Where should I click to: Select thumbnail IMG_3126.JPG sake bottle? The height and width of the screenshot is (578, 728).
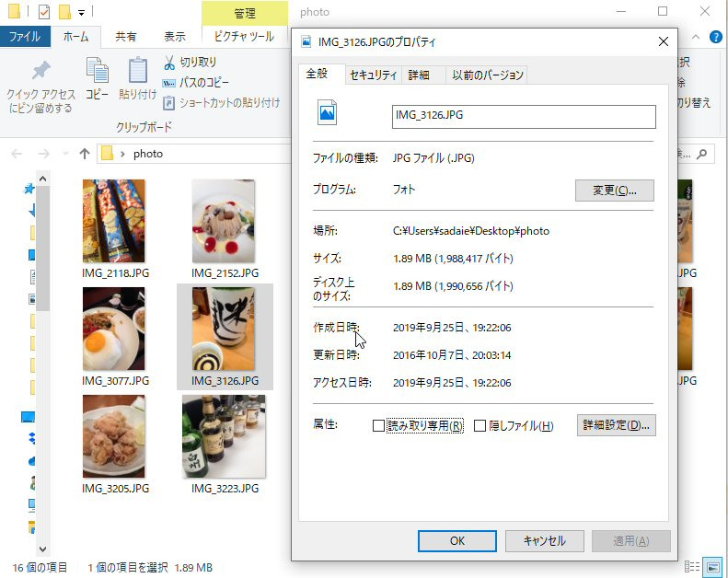coord(224,329)
